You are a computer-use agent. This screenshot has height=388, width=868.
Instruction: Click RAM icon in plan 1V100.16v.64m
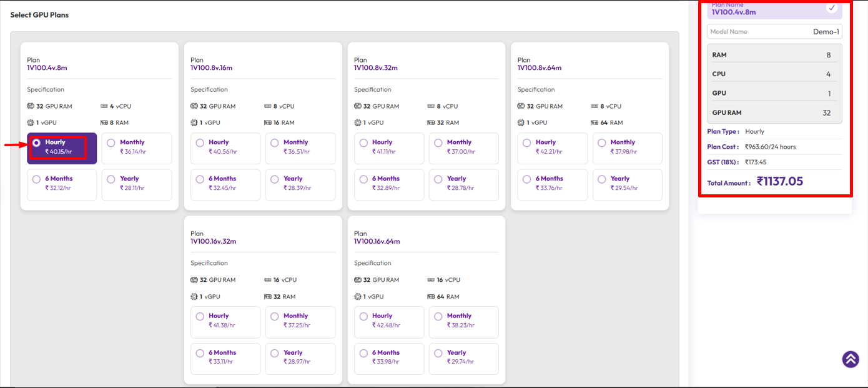pyautogui.click(x=432, y=297)
